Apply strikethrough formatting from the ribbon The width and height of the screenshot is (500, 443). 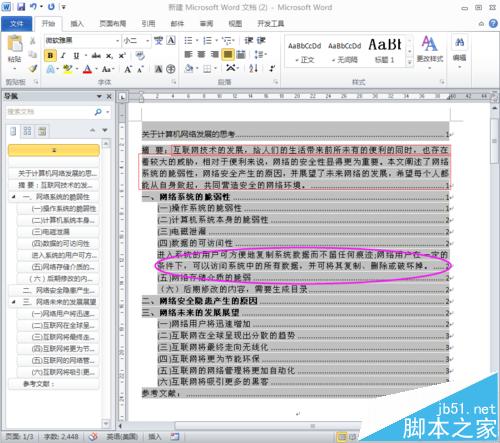(x=96, y=55)
